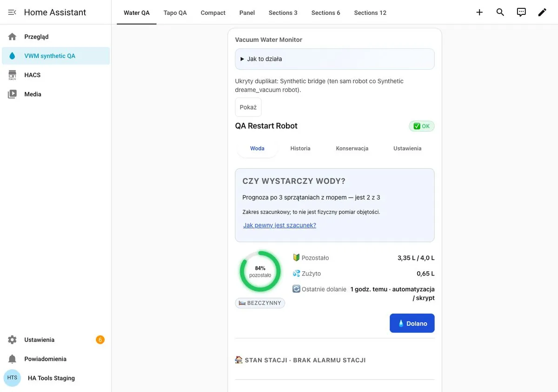This screenshot has height=392, width=558.
Task: Click the HACS store icon
Action: [12, 75]
